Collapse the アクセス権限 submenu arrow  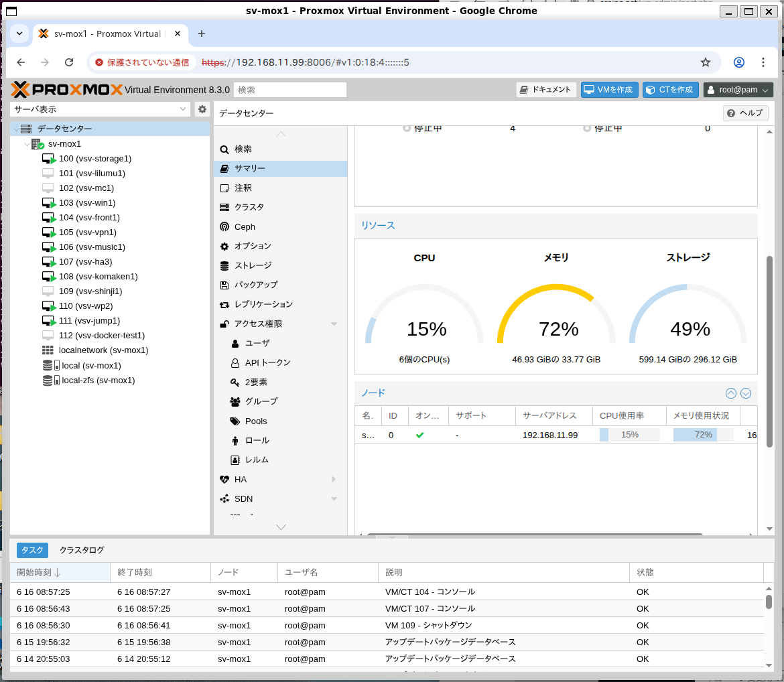coord(334,324)
